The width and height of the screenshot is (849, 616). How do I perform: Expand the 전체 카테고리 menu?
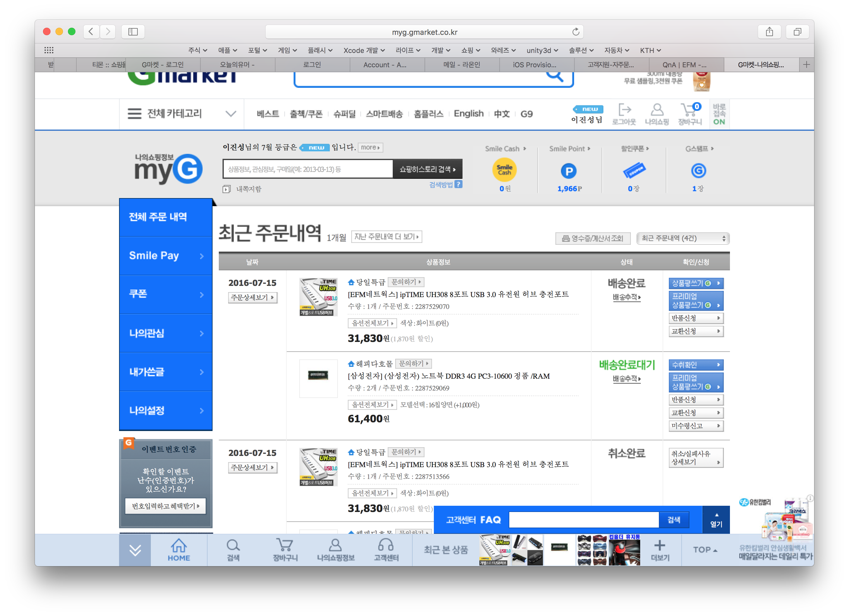(182, 113)
